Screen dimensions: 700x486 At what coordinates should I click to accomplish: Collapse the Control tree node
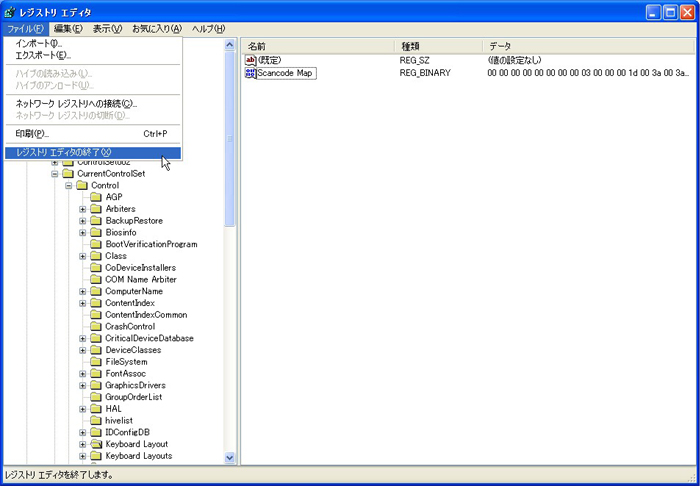(x=68, y=185)
